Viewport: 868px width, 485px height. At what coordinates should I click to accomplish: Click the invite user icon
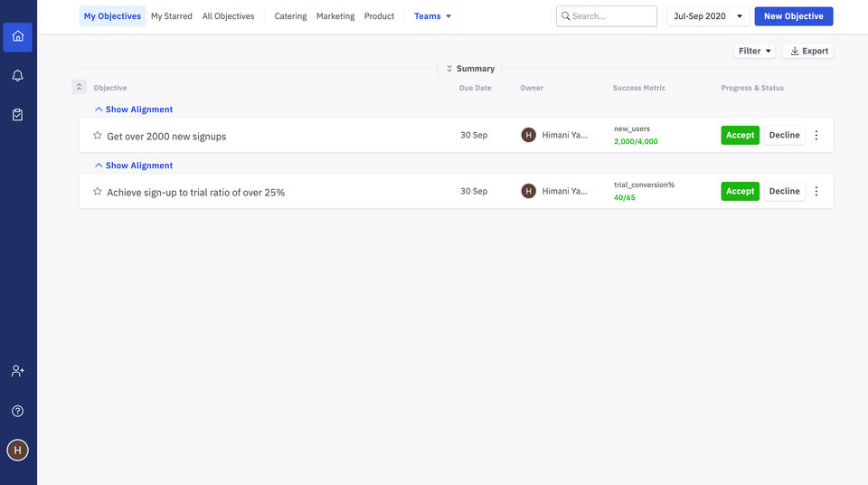[18, 371]
